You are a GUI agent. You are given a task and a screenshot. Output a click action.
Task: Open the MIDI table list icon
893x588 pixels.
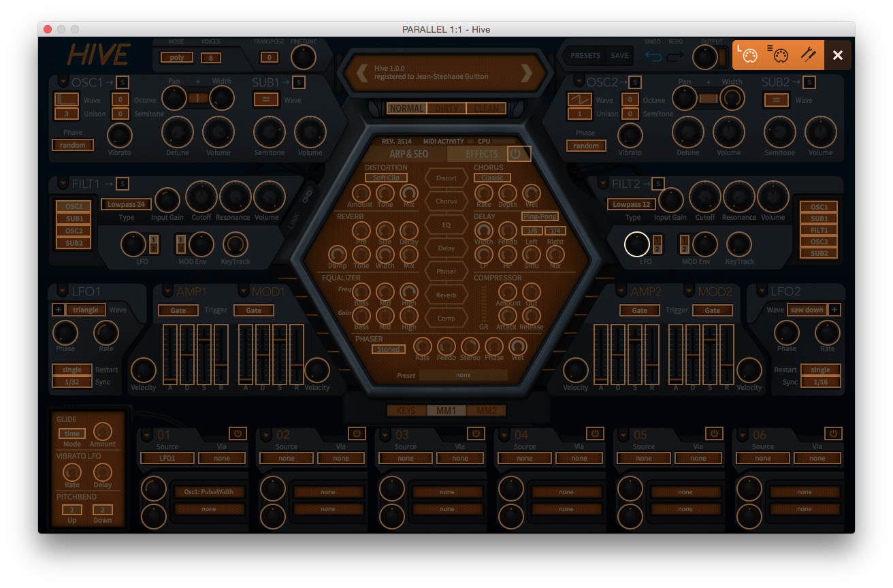[x=778, y=55]
